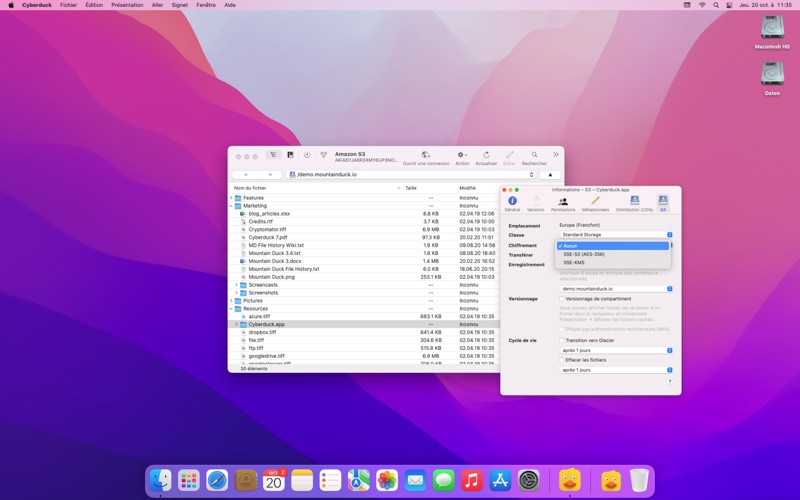This screenshot has height=500, width=800.
Task: Open Finder from the dock
Action: [x=161, y=481]
